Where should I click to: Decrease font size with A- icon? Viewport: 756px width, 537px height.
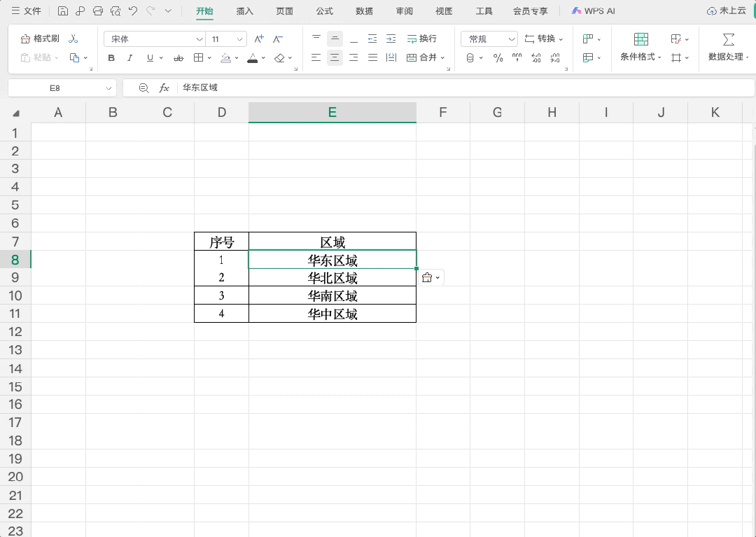pos(278,39)
